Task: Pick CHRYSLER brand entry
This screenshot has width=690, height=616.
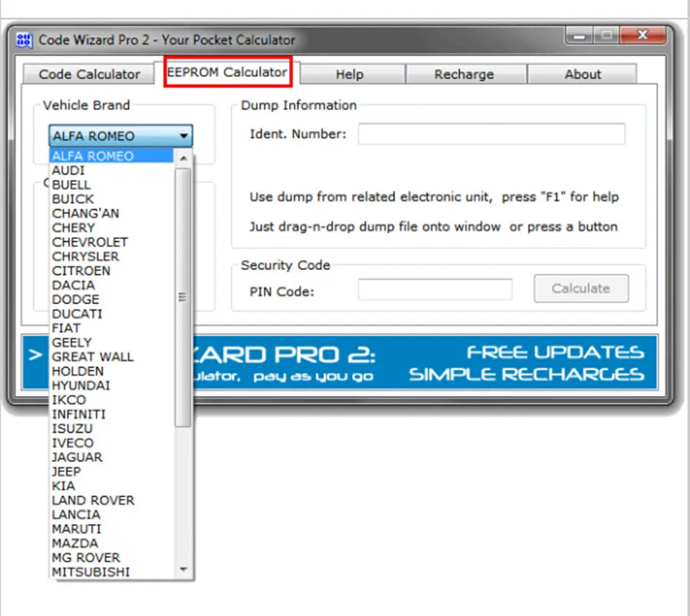Action: point(111,257)
